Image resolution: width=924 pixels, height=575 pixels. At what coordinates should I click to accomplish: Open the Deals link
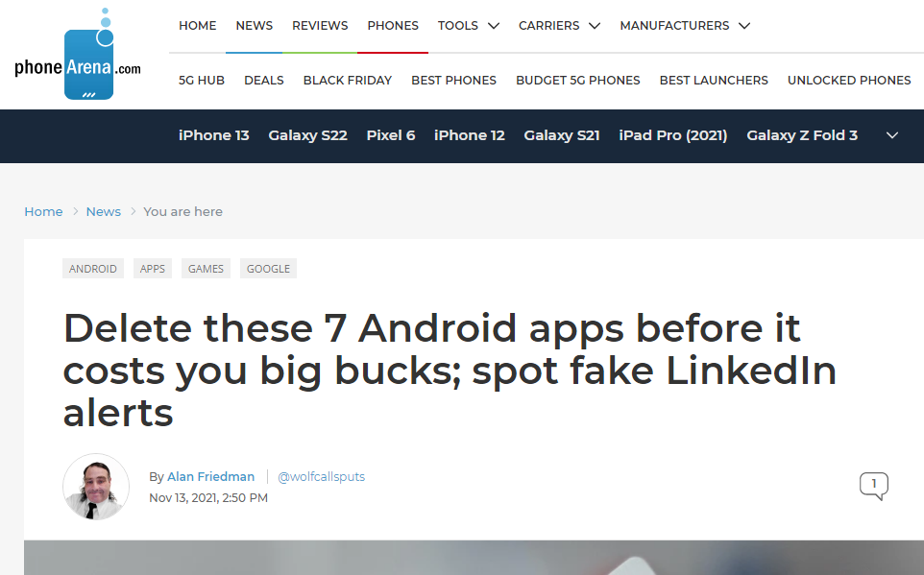pyautogui.click(x=264, y=80)
